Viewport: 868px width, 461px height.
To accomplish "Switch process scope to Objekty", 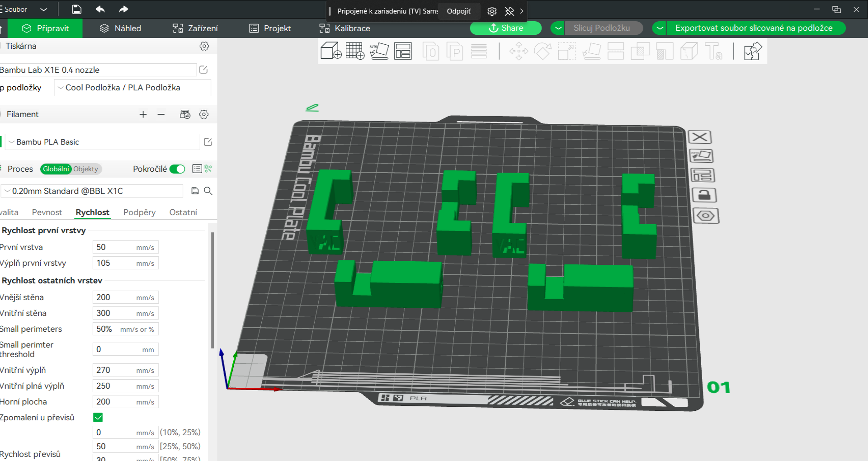I will point(86,169).
